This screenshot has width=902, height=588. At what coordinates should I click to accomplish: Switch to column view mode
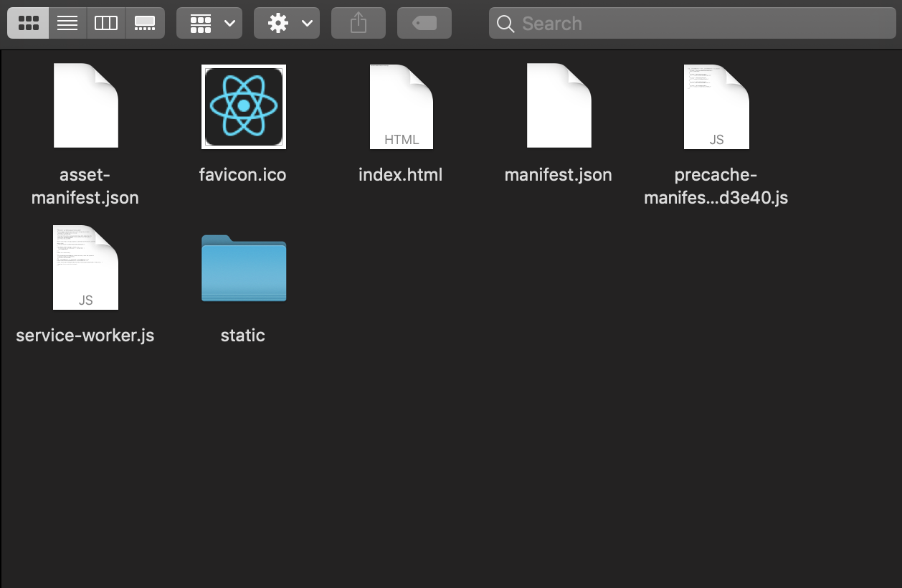(106, 24)
